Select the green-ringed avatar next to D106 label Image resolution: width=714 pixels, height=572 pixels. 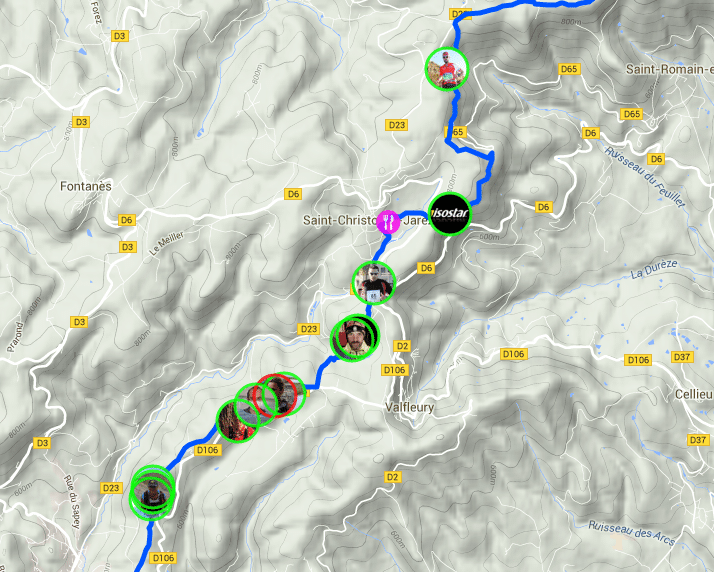point(238,421)
